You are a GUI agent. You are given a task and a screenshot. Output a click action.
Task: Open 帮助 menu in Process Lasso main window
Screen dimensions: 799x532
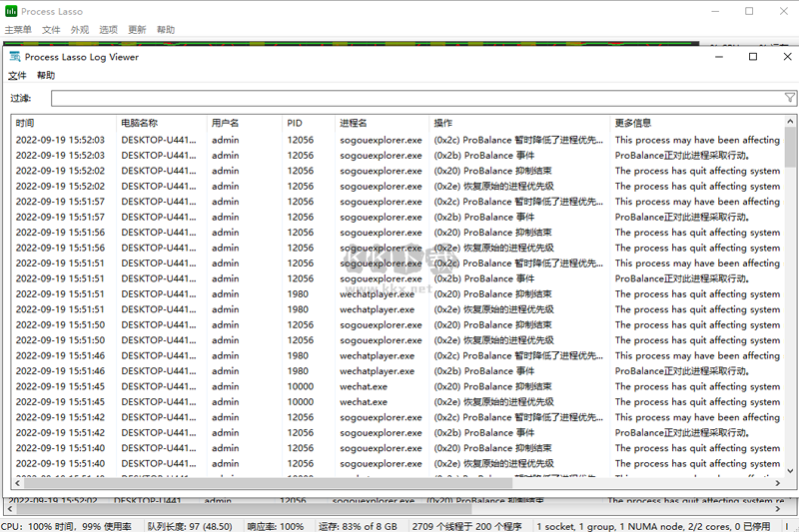point(166,30)
